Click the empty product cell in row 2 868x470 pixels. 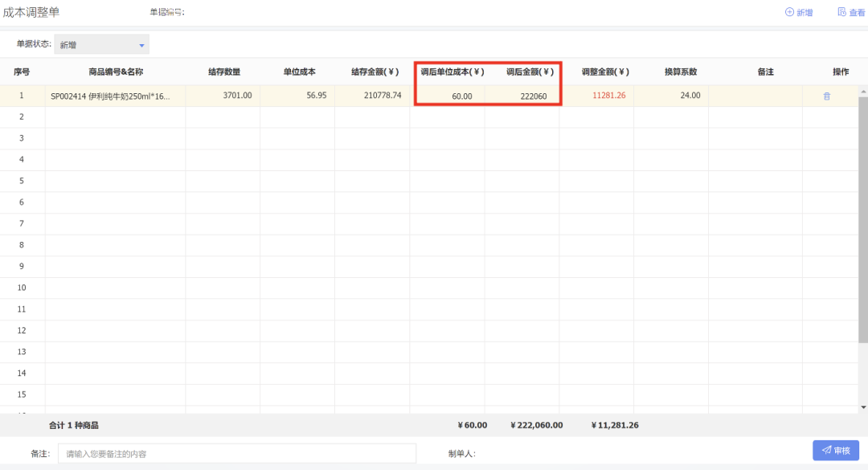point(115,116)
